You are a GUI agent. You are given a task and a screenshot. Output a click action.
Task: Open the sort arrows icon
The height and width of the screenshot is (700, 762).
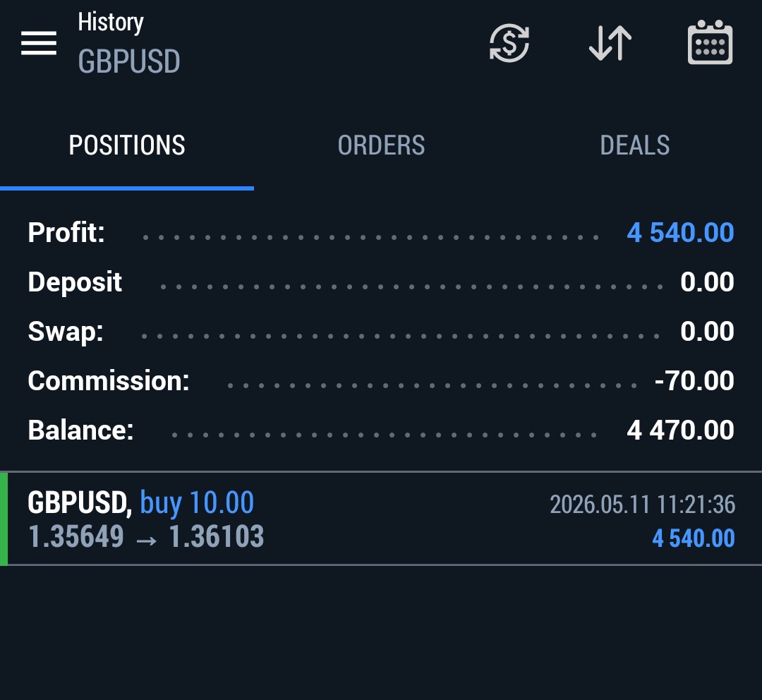pyautogui.click(x=610, y=43)
